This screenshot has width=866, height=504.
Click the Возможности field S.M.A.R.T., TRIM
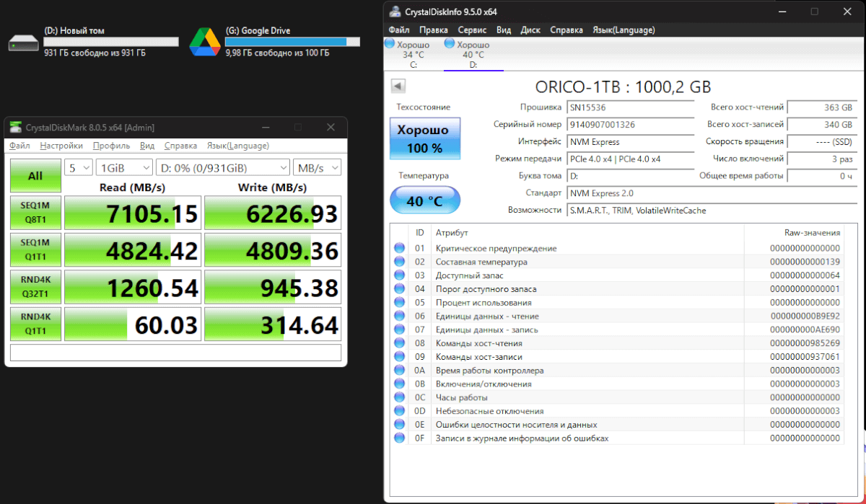pos(712,211)
